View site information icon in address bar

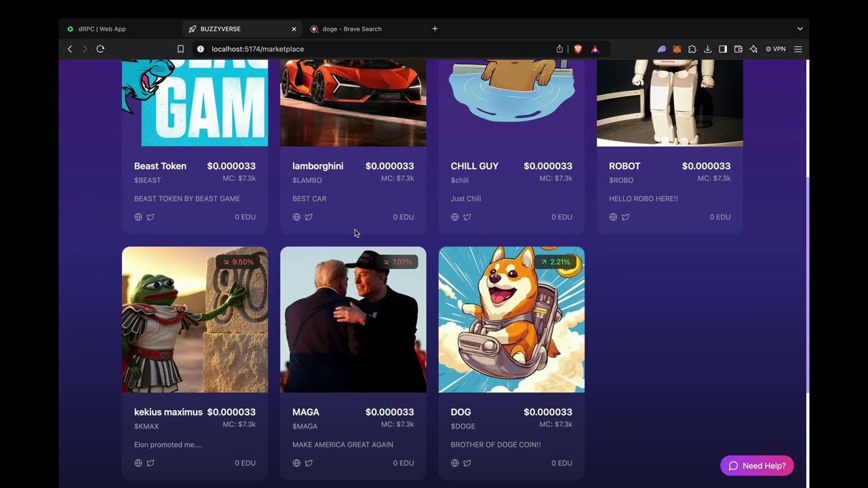pos(200,49)
